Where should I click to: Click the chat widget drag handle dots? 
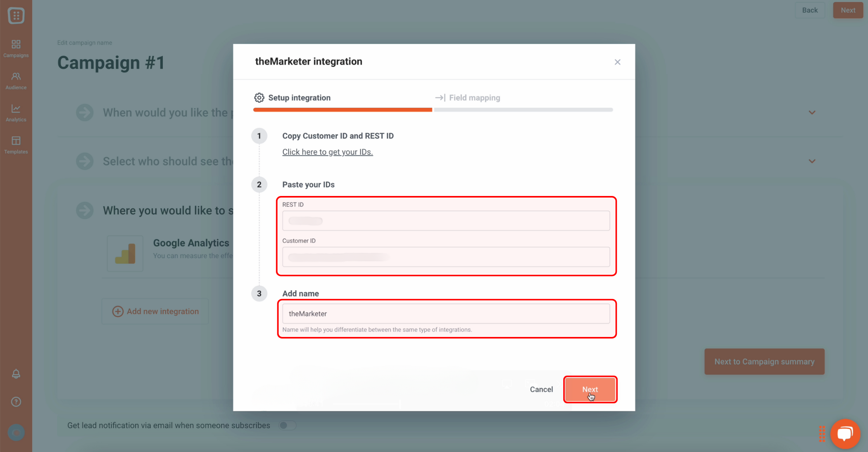coord(821,434)
